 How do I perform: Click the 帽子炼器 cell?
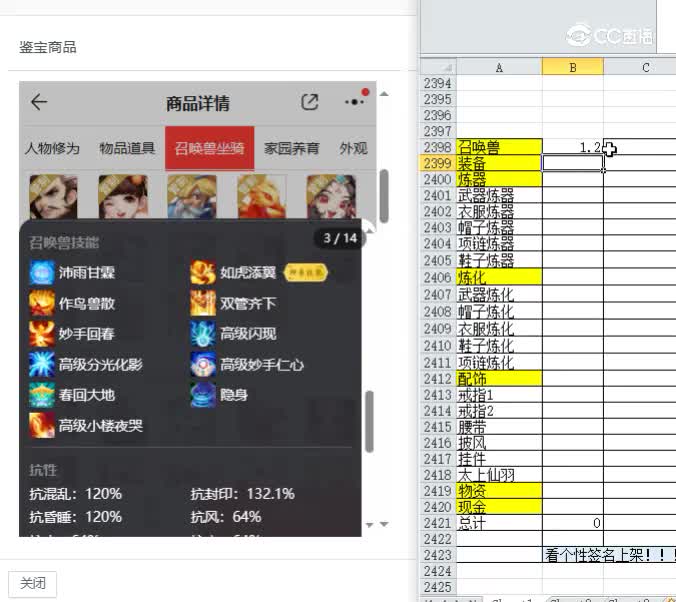point(499,227)
